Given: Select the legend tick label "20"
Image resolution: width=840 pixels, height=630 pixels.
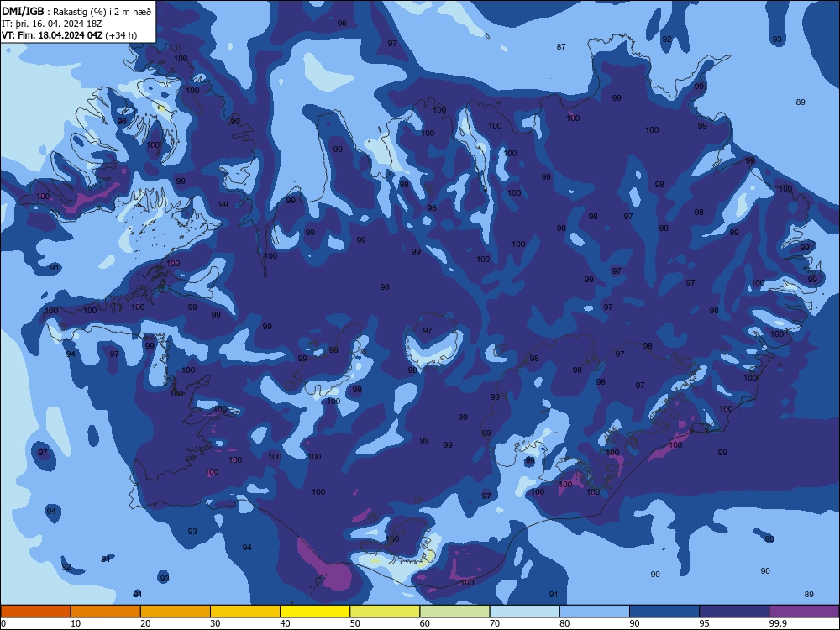Looking at the screenshot, I should coord(145,623).
